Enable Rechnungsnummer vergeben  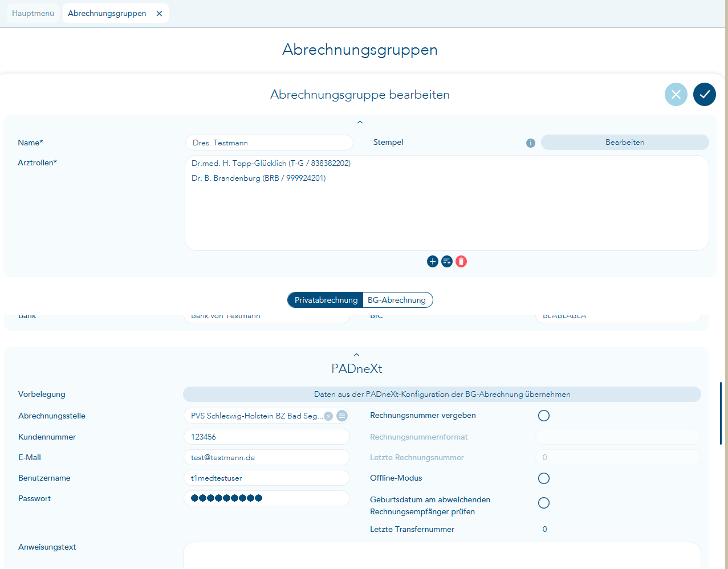pos(543,416)
